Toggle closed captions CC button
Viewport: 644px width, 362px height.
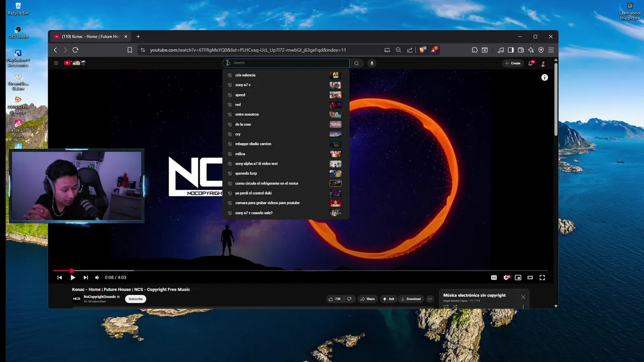494,278
